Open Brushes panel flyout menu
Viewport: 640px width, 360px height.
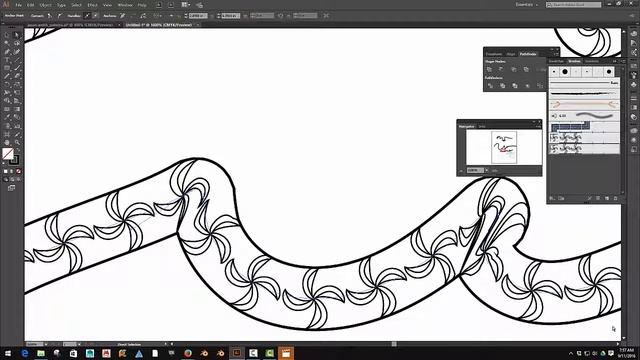coord(622,61)
